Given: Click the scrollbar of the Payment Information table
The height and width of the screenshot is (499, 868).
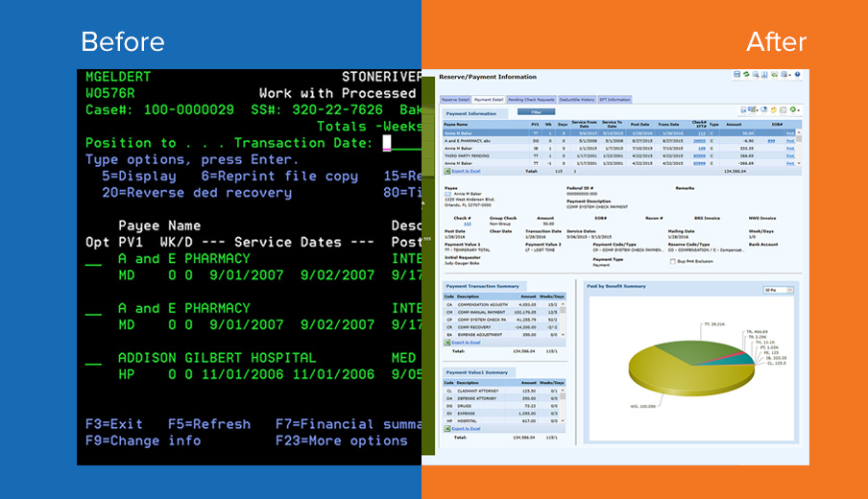Looking at the screenshot, I should click(x=799, y=149).
